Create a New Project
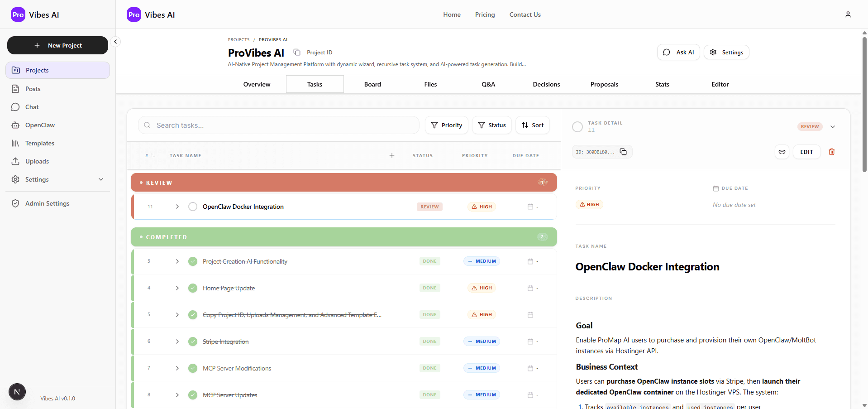This screenshot has width=868, height=409. (57, 45)
